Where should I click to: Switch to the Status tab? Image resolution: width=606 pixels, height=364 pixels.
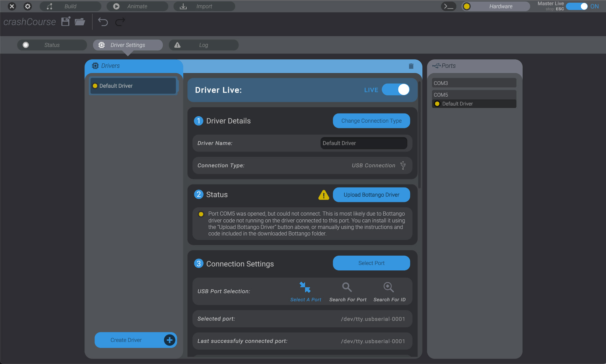(x=52, y=45)
